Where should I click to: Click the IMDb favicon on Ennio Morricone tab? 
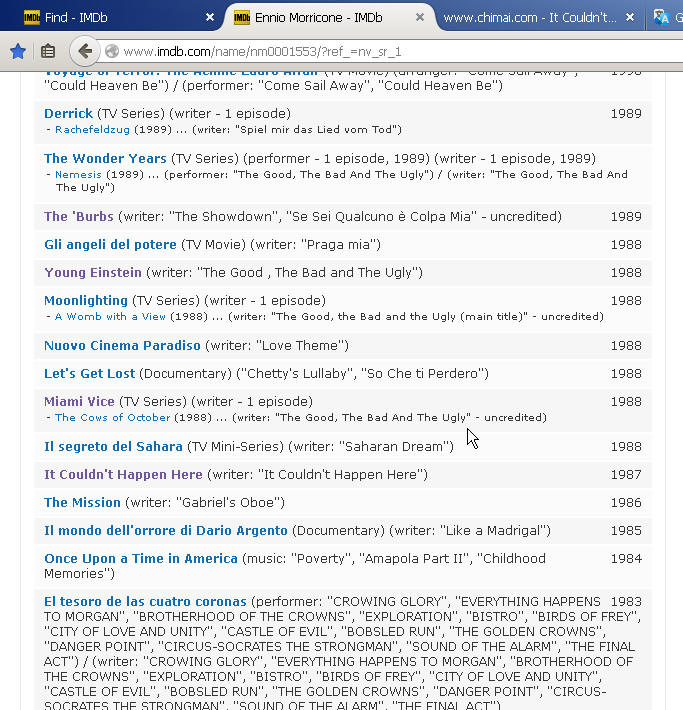(x=242, y=17)
